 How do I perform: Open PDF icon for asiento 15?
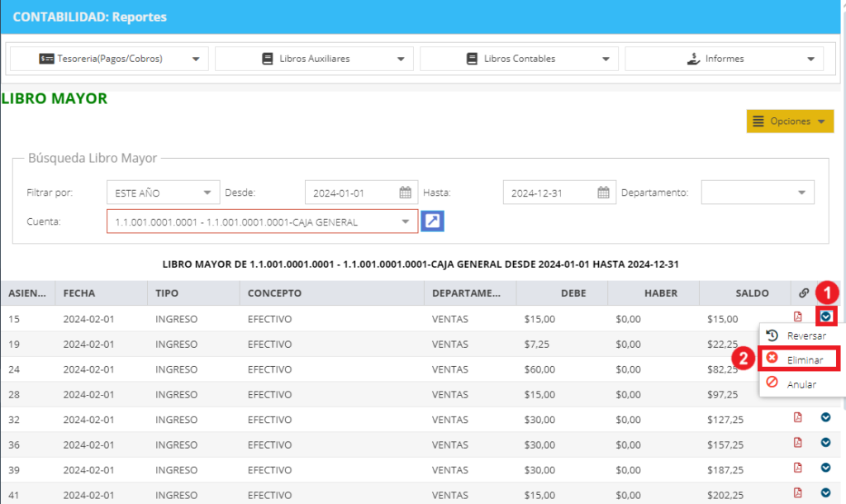(x=797, y=316)
